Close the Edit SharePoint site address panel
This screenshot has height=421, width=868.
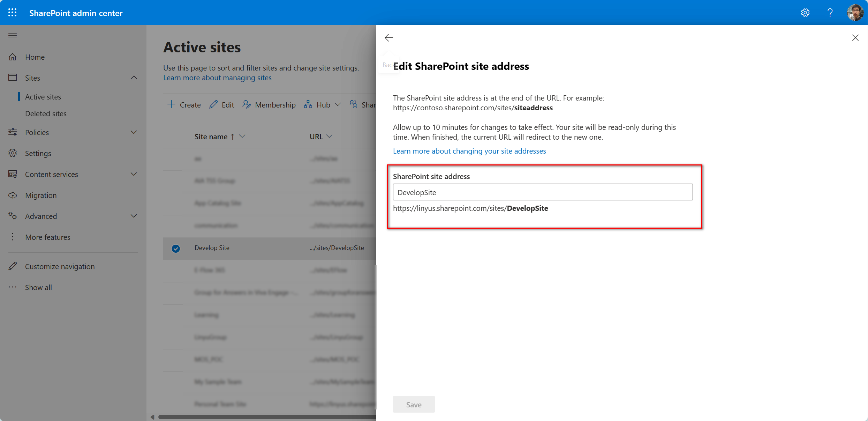[855, 38]
